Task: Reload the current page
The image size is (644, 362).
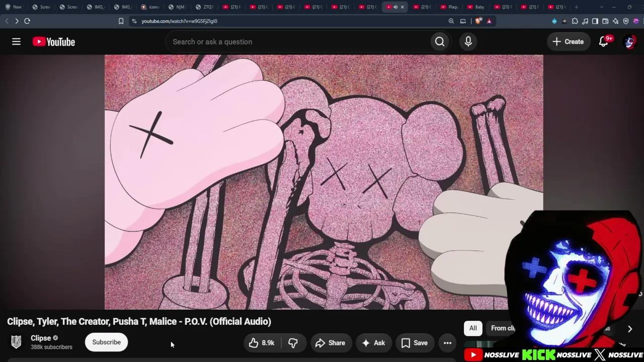Action: click(27, 21)
